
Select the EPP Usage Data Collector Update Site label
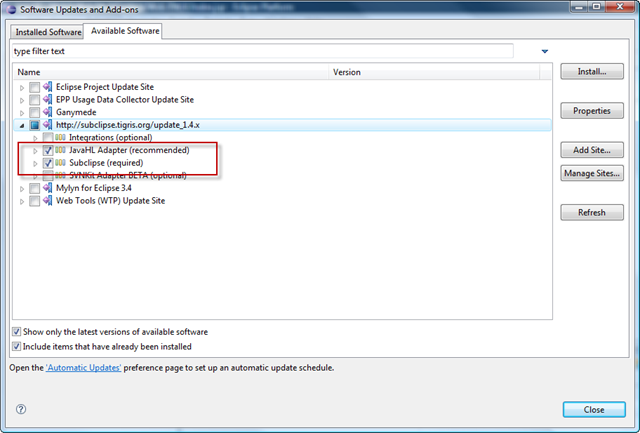tap(125, 100)
